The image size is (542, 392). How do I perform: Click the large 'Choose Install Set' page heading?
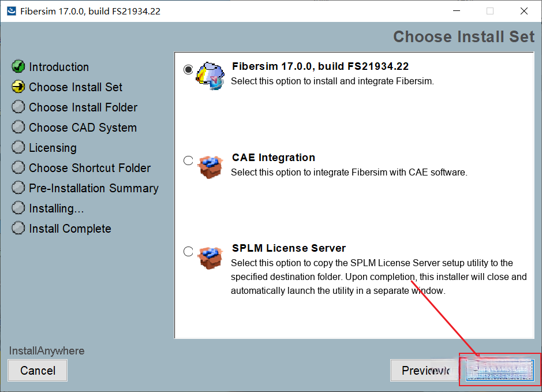[x=464, y=36]
